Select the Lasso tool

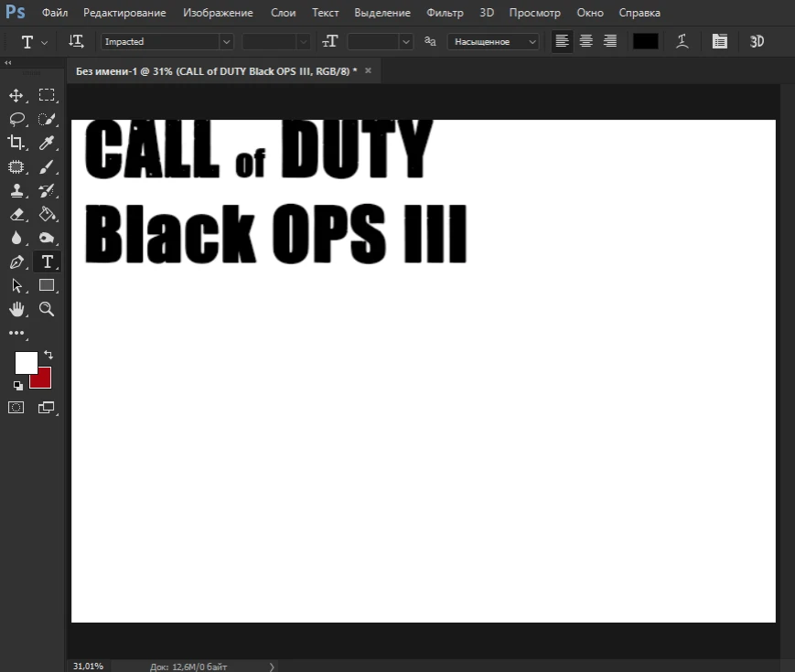[16, 118]
